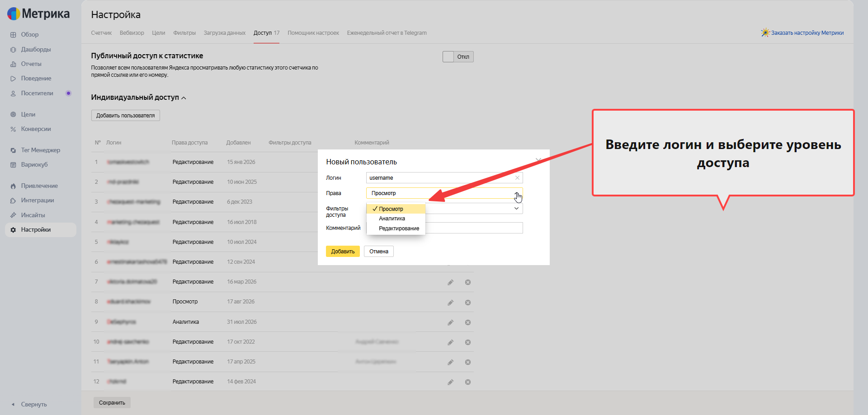Open Дашборды in the sidebar
868x415 pixels.
pyautogui.click(x=36, y=50)
